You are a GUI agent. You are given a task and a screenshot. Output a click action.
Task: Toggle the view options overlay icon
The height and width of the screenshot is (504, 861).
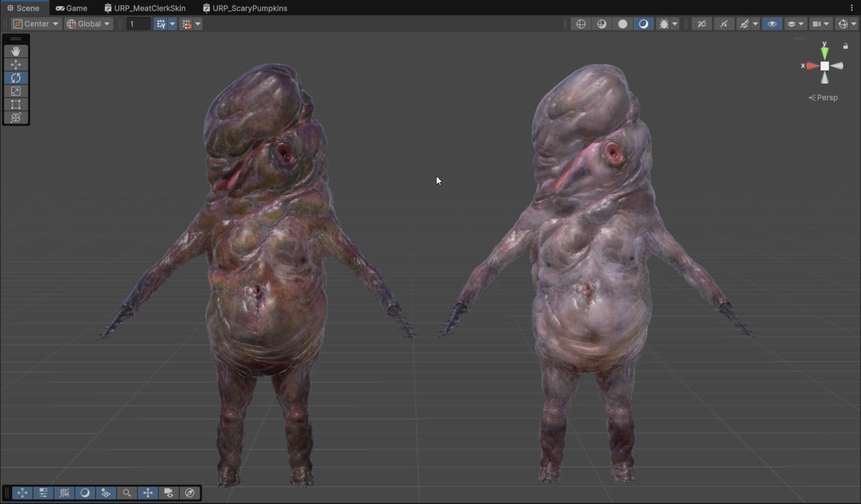[105, 493]
